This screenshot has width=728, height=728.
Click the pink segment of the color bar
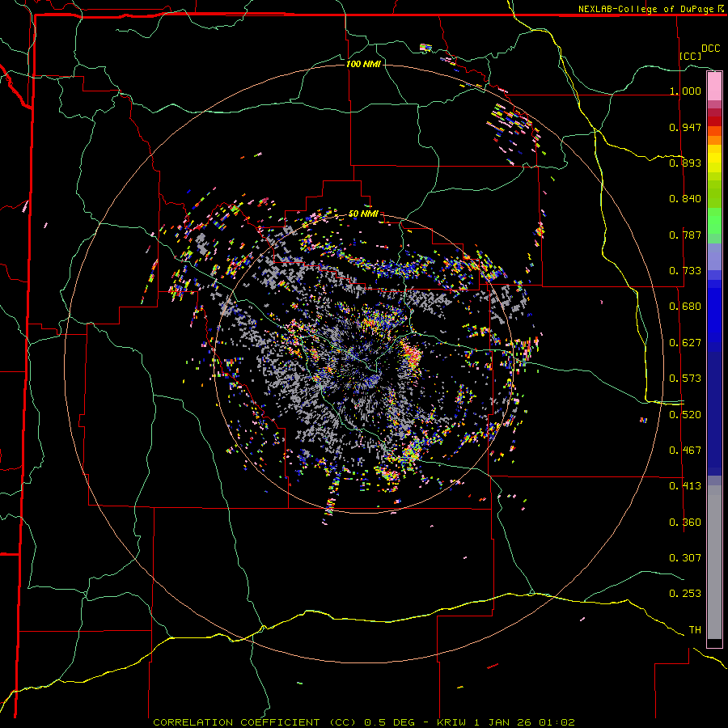(x=714, y=86)
